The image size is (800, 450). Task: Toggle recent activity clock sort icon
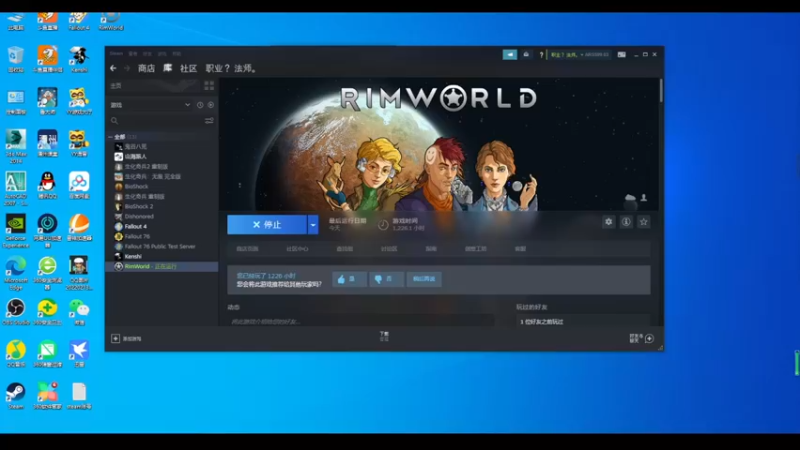200,105
